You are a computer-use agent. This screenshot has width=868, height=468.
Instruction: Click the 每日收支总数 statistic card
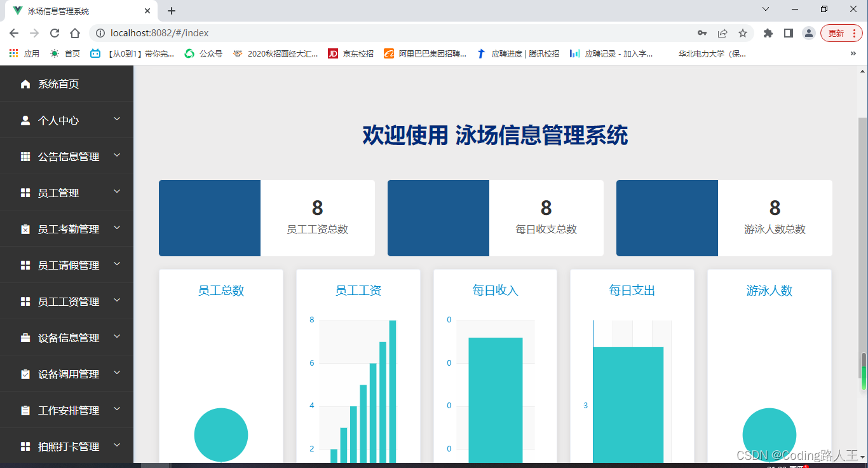coord(496,218)
